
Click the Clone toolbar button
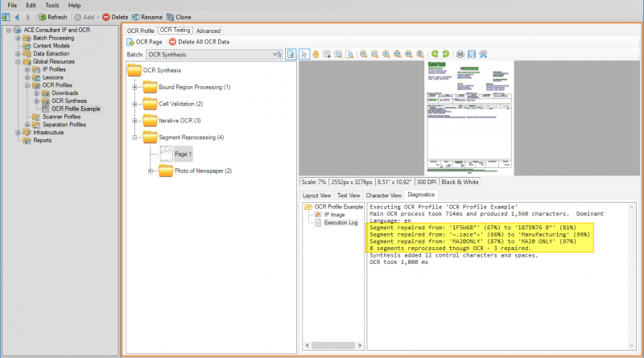tap(178, 17)
